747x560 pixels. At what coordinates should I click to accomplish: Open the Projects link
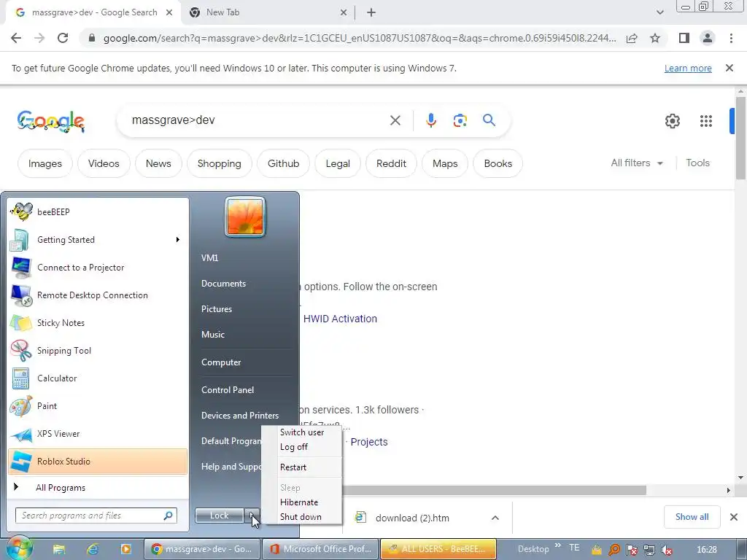point(369,442)
